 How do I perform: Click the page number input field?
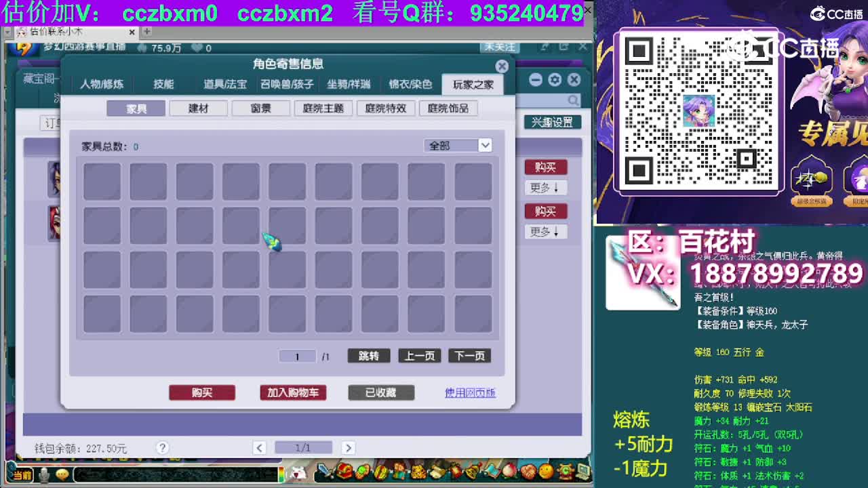pos(297,356)
